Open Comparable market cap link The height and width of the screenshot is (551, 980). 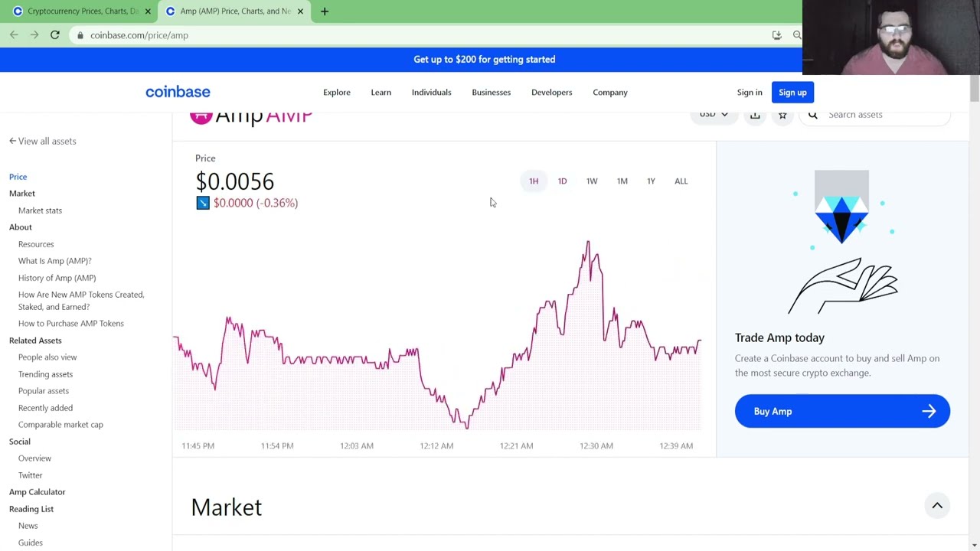pyautogui.click(x=60, y=425)
